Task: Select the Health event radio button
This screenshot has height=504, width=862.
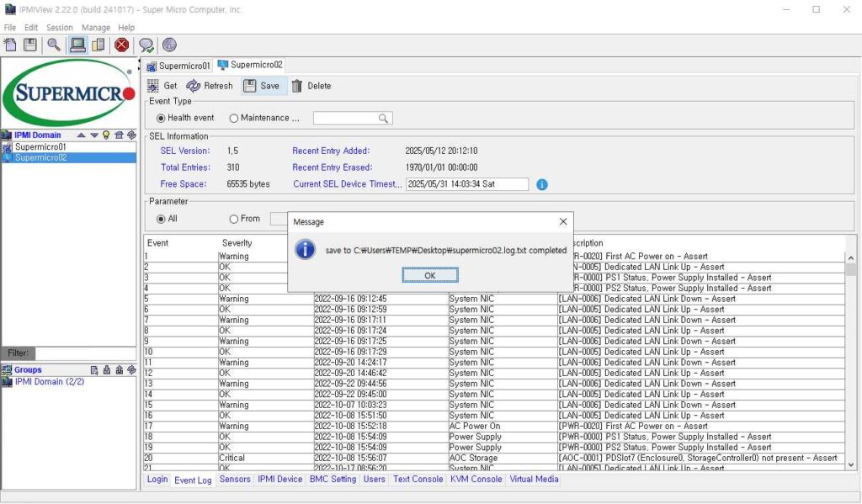Action: click(161, 118)
